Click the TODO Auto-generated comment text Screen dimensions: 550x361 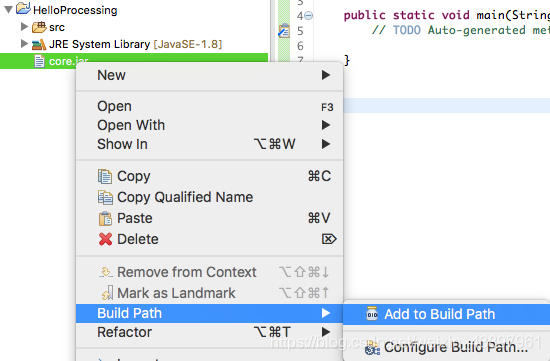(x=461, y=30)
